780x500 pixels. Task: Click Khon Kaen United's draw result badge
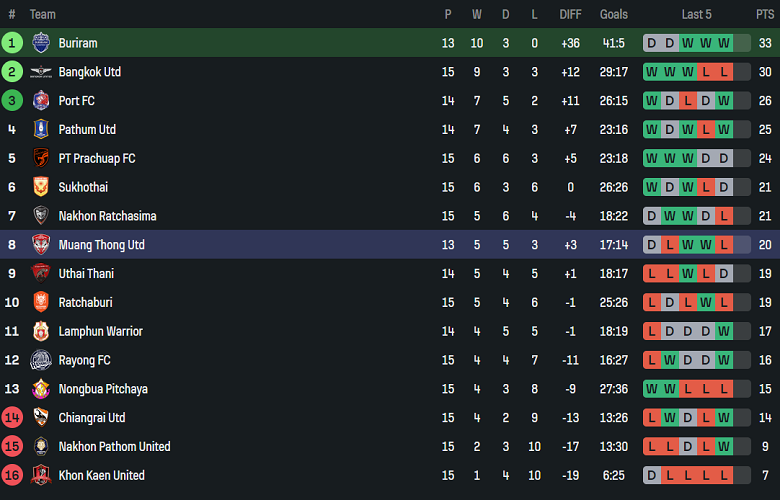click(x=652, y=475)
